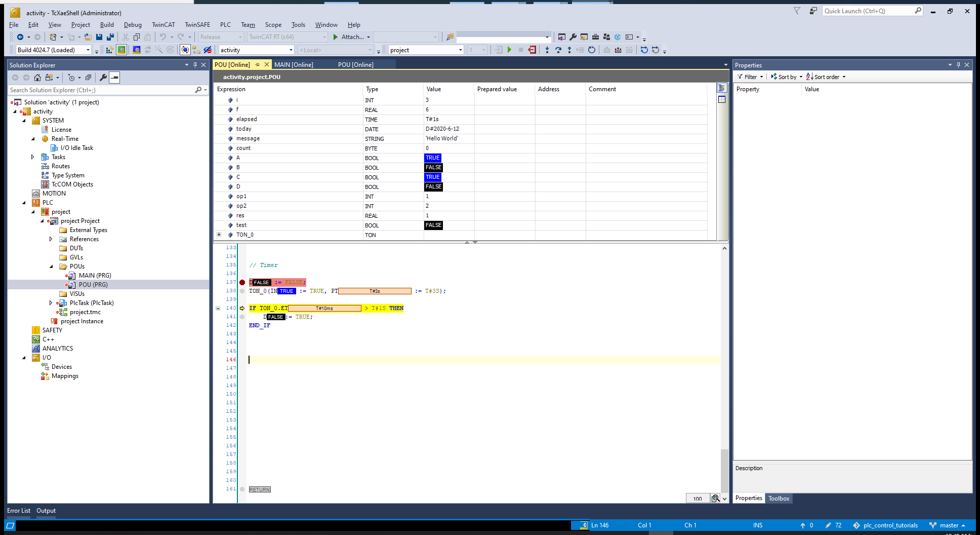Click the red Logout icon
The image size is (980, 535).
click(532, 50)
